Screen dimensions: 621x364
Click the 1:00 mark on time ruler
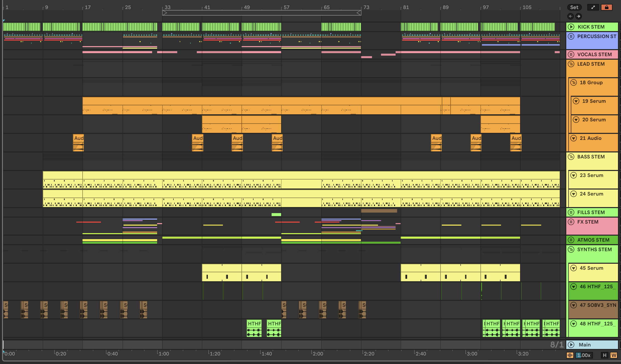164,354
